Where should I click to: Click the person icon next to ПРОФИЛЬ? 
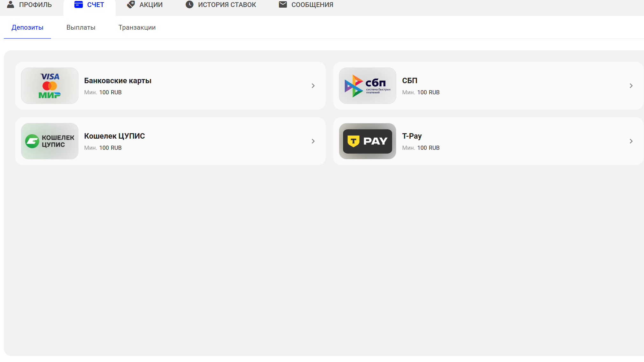click(11, 4)
